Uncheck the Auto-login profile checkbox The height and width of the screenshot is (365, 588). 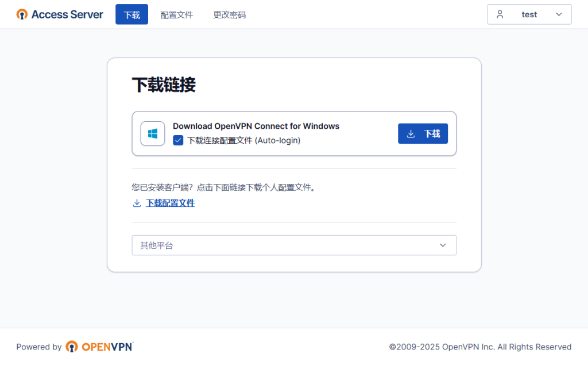coord(178,140)
